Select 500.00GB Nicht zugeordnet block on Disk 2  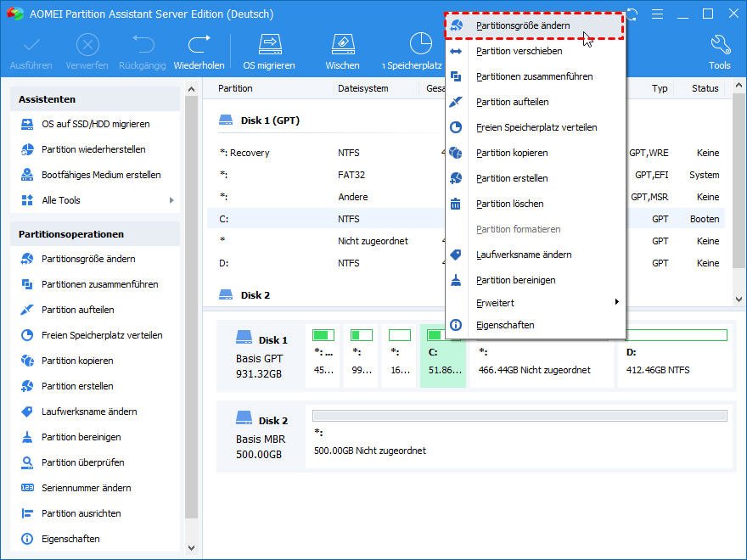(x=520, y=437)
